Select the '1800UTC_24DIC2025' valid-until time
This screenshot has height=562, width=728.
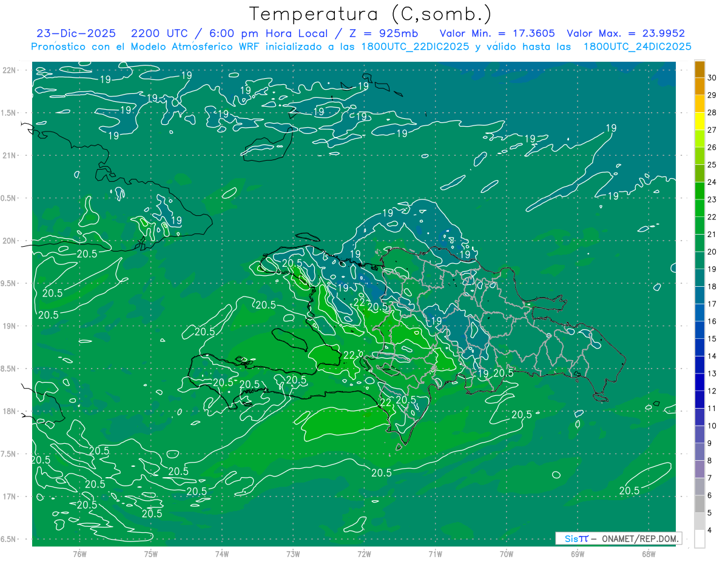(x=637, y=47)
